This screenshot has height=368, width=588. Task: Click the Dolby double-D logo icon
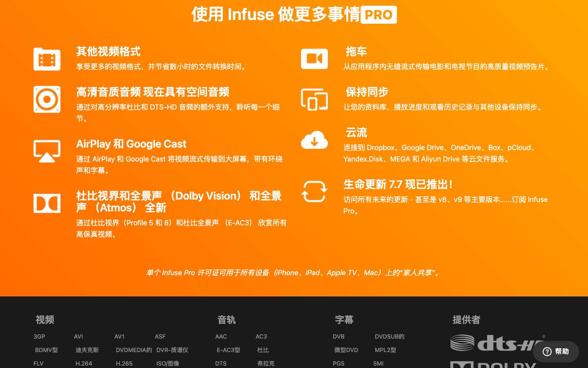tap(47, 203)
